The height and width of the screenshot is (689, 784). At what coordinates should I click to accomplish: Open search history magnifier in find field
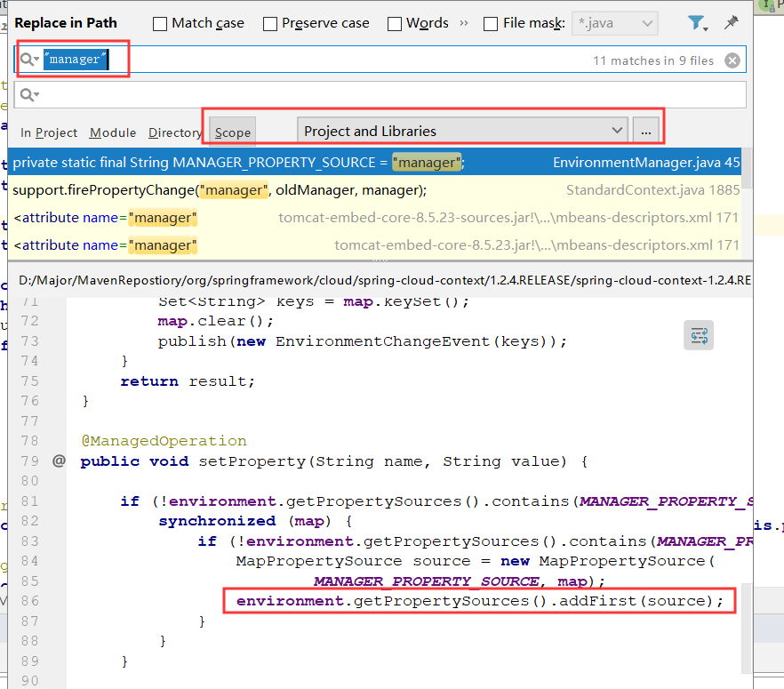(x=29, y=60)
